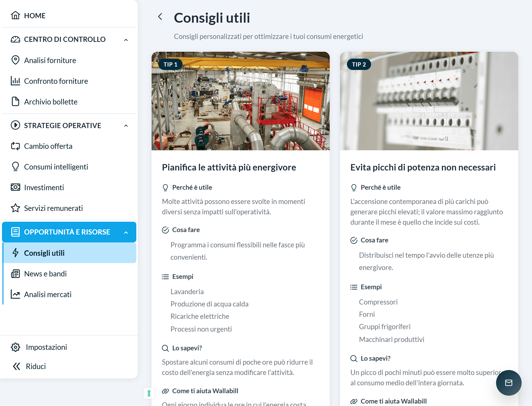The width and height of the screenshot is (532, 406).
Task: Click the Cambio offerta swap icon
Action: coord(16,146)
